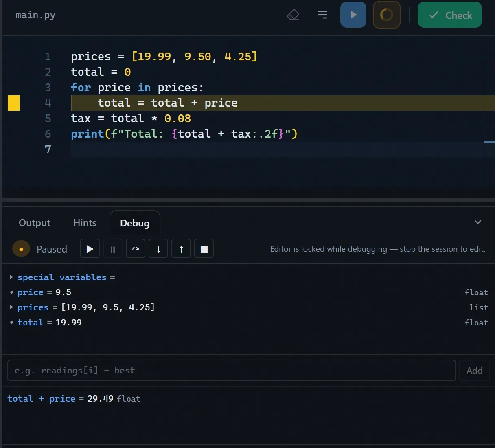Switch to the Hints tab
The height and width of the screenshot is (448, 495).
[85, 223]
